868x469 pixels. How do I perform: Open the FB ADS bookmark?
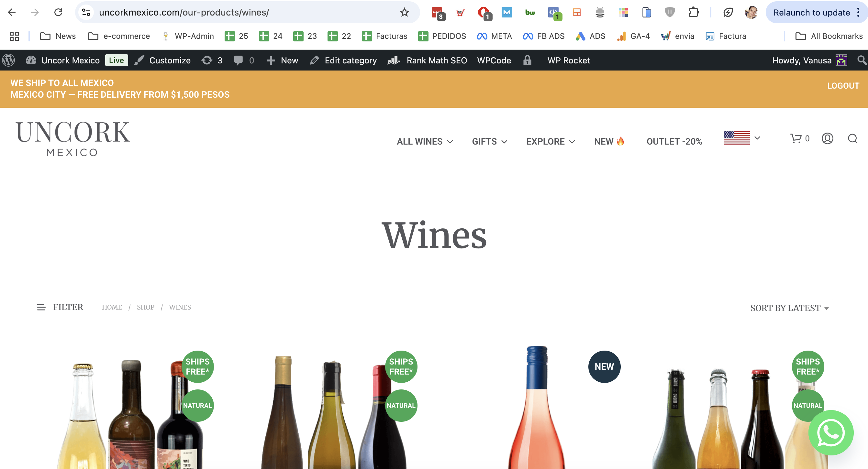pyautogui.click(x=543, y=36)
